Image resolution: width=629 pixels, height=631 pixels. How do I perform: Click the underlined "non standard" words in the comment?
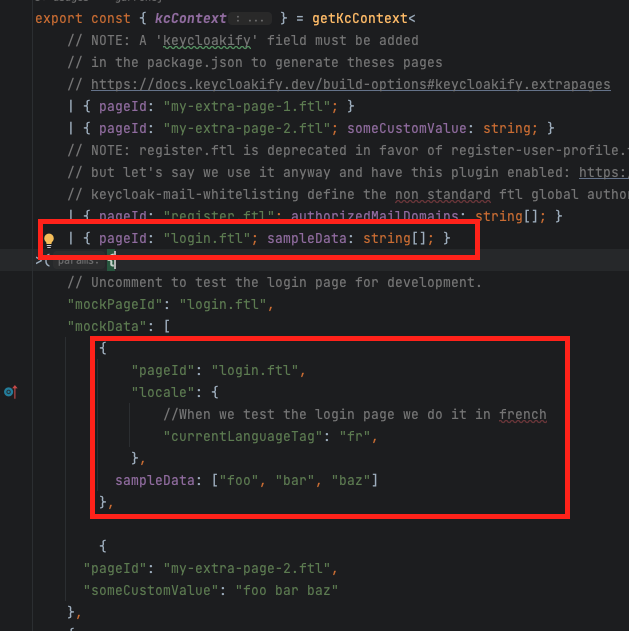point(443,194)
